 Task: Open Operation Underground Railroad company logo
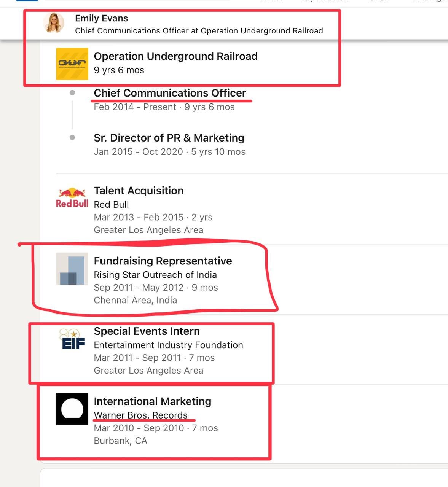pos(72,64)
